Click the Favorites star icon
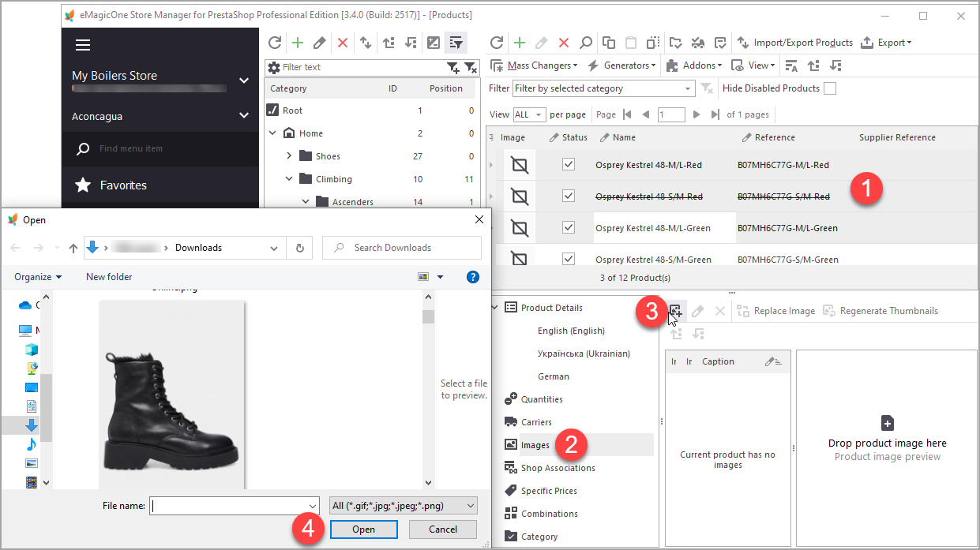980x550 pixels. pyautogui.click(x=83, y=185)
